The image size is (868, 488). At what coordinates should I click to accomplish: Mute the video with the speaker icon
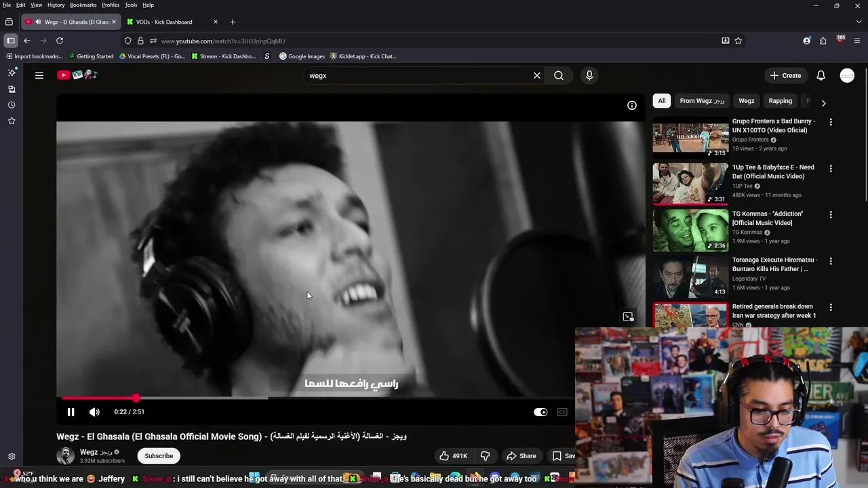[94, 411]
